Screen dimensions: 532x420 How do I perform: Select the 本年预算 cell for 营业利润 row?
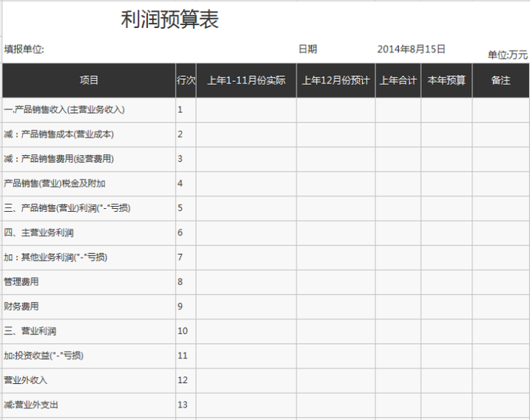[446, 331]
